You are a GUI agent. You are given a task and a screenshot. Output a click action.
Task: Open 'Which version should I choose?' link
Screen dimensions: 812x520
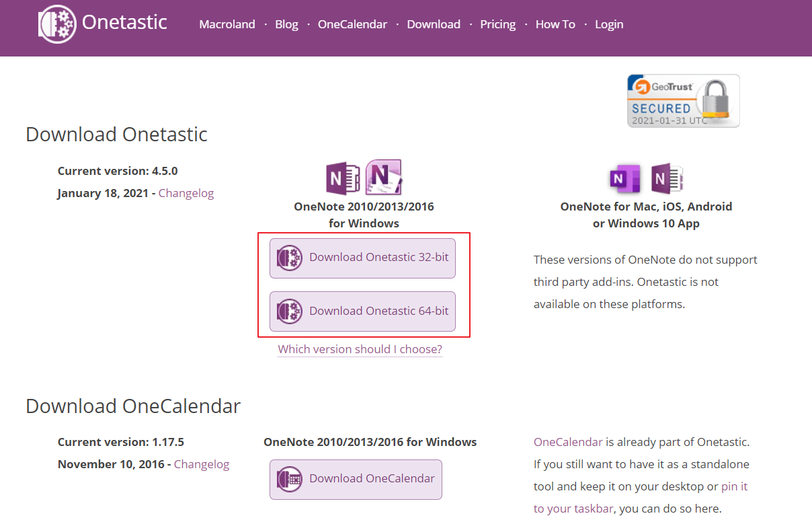click(x=360, y=349)
